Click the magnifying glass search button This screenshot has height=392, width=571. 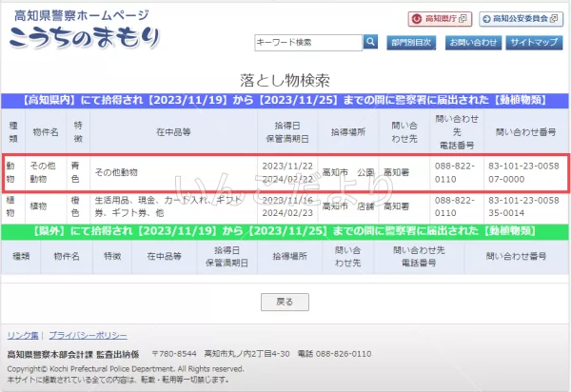(x=370, y=43)
